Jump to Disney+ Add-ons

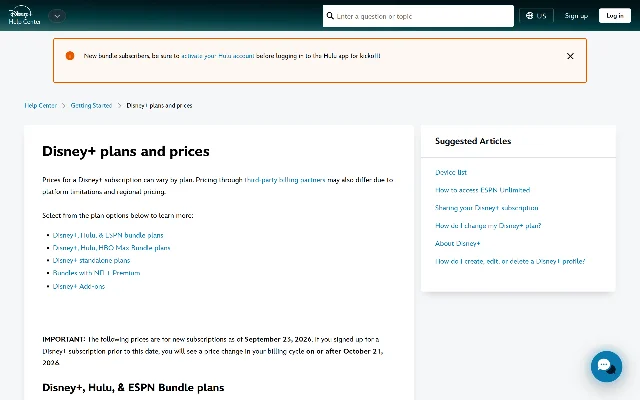pos(79,286)
